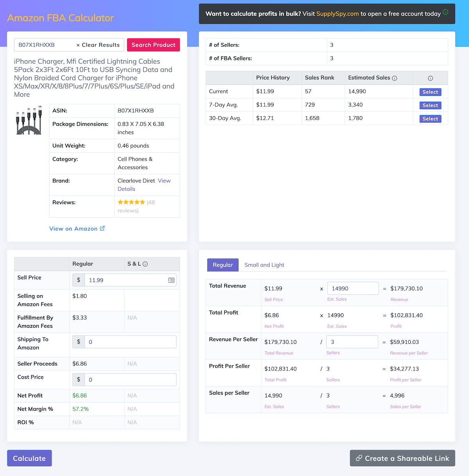Click the Unit Weight value 0.46 pounds
The width and height of the screenshot is (469, 476).
(133, 145)
